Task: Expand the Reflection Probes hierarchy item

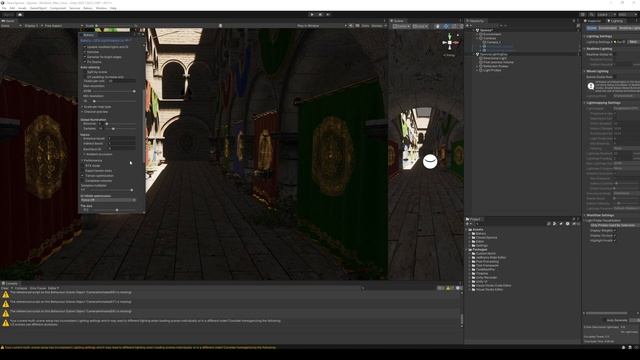Action: point(477,67)
